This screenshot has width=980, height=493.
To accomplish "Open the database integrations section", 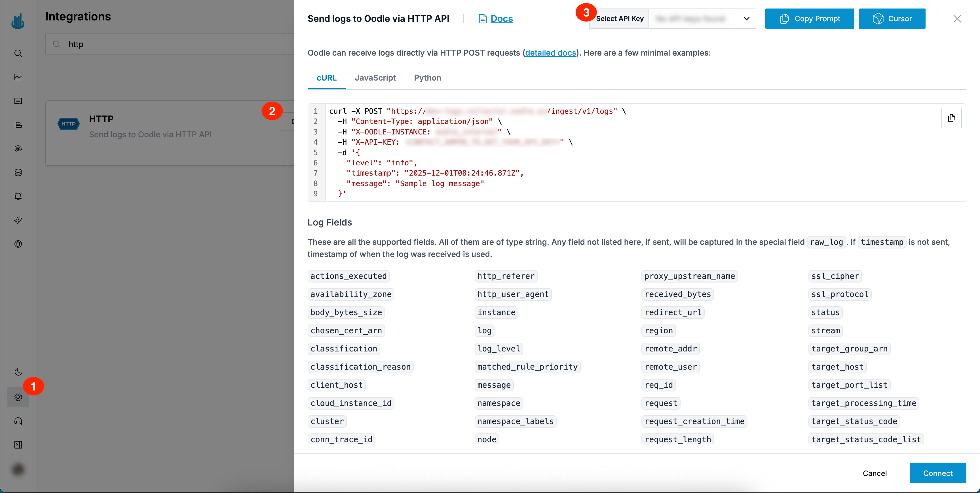I will pos(18,172).
